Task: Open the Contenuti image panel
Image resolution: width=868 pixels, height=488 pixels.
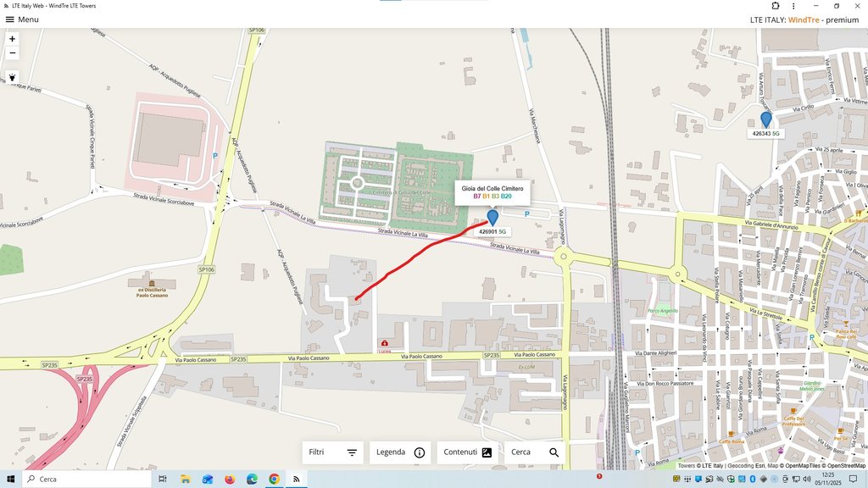Action: click(x=468, y=452)
